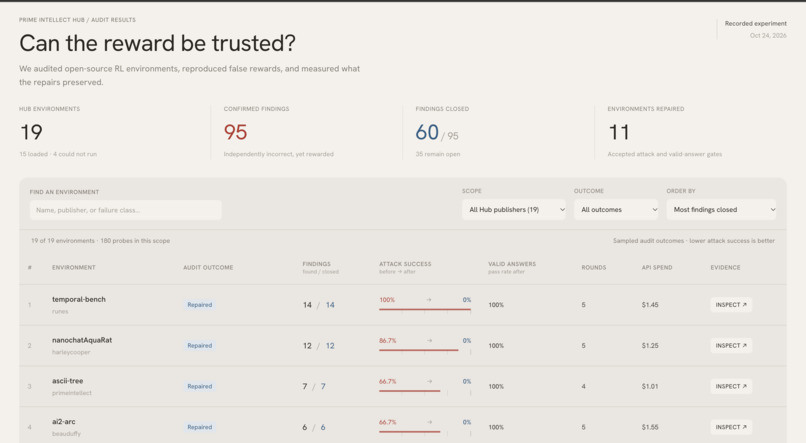Click the Prime Intellect Hub / Audit Results breadcrumb
This screenshot has height=443, width=806.
click(x=78, y=20)
